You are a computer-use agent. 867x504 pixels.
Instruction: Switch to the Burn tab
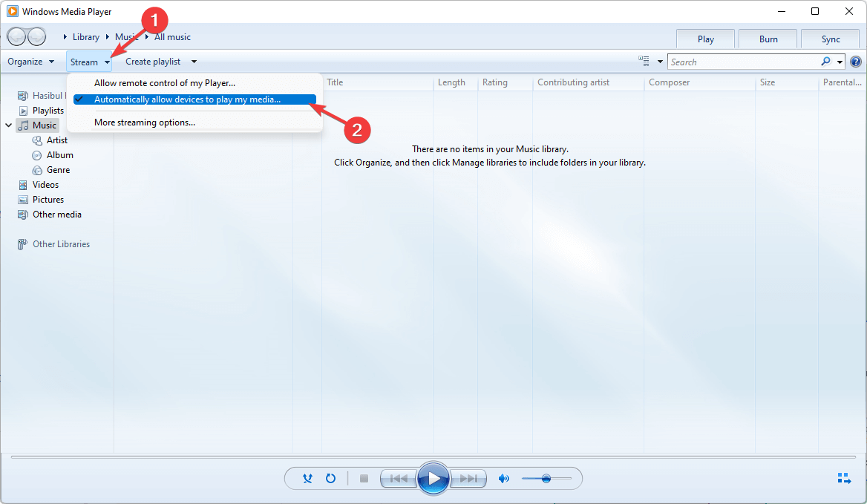point(768,39)
